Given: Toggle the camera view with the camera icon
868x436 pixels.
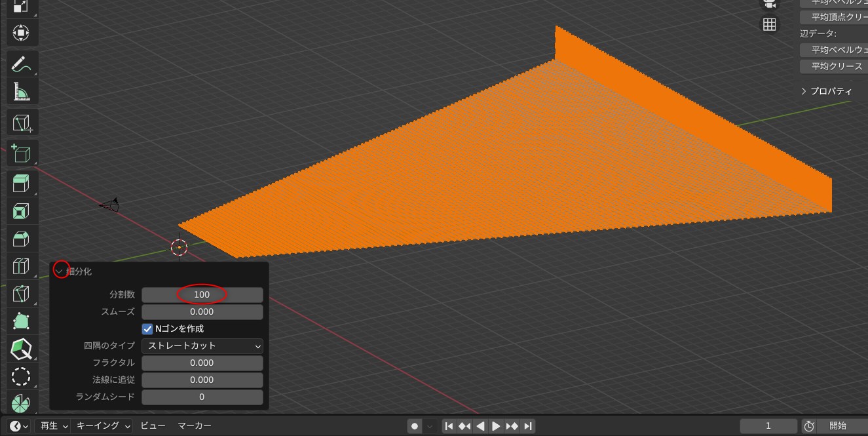Looking at the screenshot, I should (769, 5).
